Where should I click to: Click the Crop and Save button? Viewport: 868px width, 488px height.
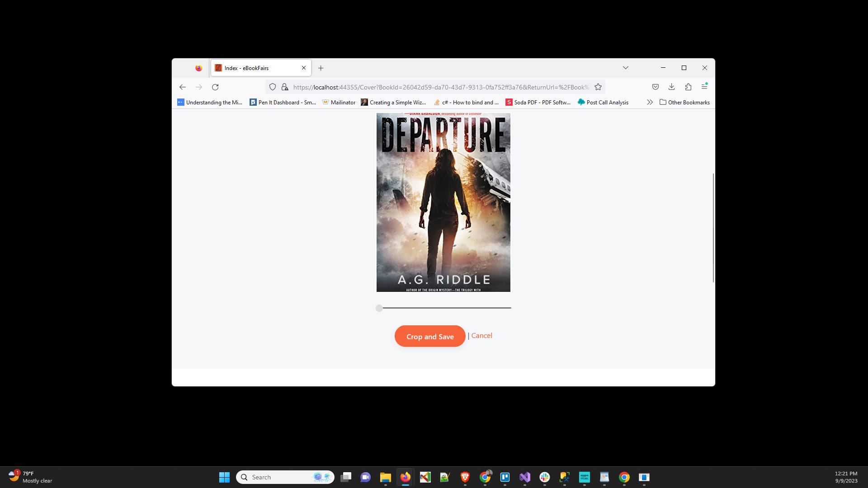[429, 336]
